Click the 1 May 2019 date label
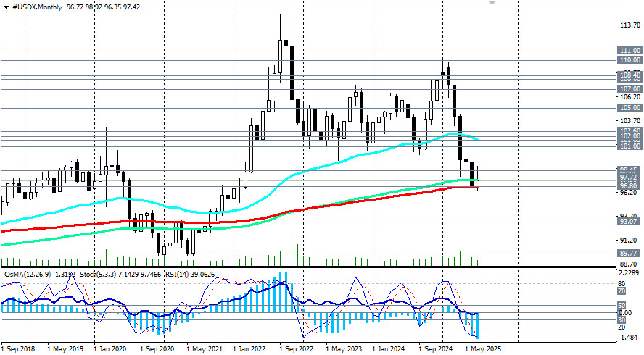The width and height of the screenshot is (644, 355). [x=65, y=349]
